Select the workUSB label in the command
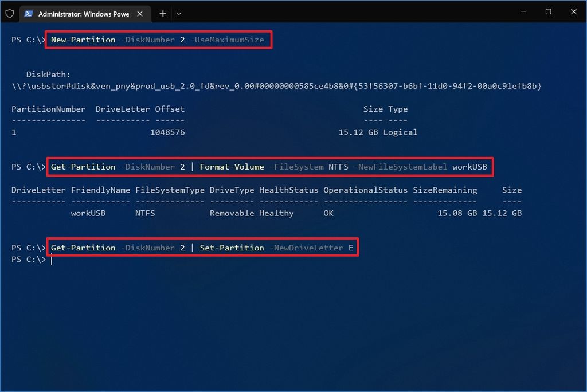Image resolution: width=587 pixels, height=392 pixels. click(x=470, y=167)
